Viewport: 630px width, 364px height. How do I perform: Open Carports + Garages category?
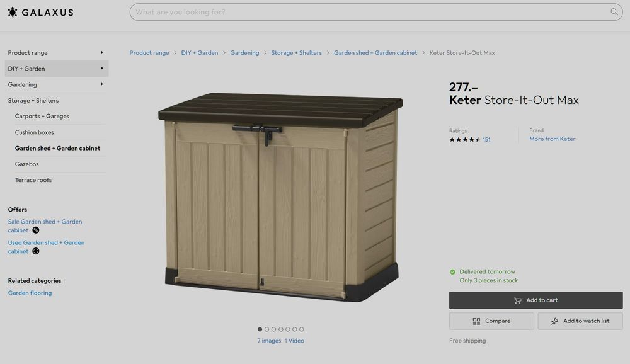tap(42, 116)
